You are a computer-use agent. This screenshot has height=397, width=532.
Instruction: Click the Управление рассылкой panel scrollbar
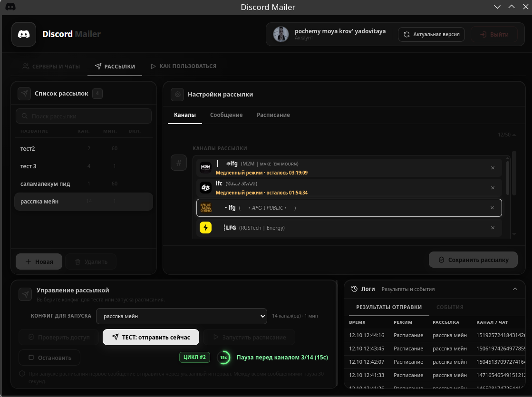[x=337, y=334]
